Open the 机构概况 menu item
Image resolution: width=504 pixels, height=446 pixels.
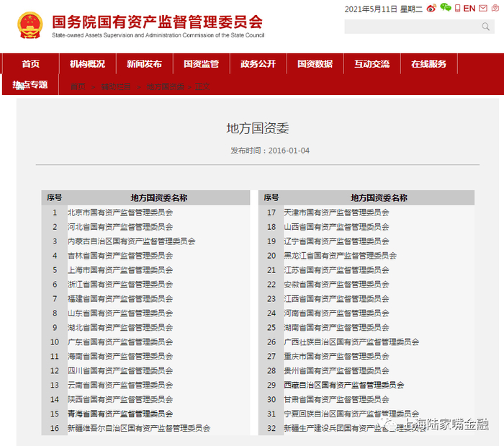pos(87,63)
